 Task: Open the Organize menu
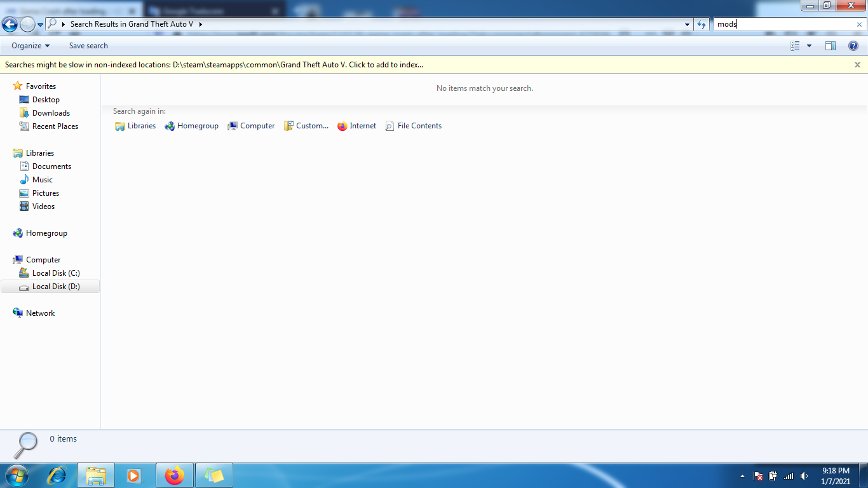pyautogui.click(x=31, y=46)
